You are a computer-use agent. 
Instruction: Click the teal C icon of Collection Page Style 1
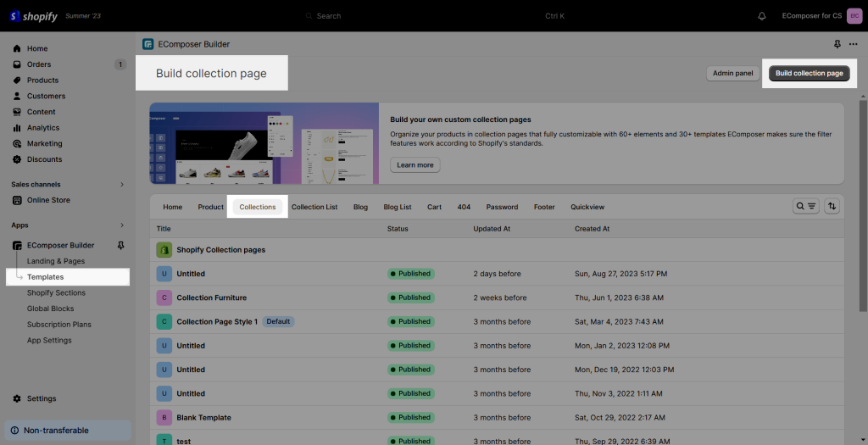164,321
